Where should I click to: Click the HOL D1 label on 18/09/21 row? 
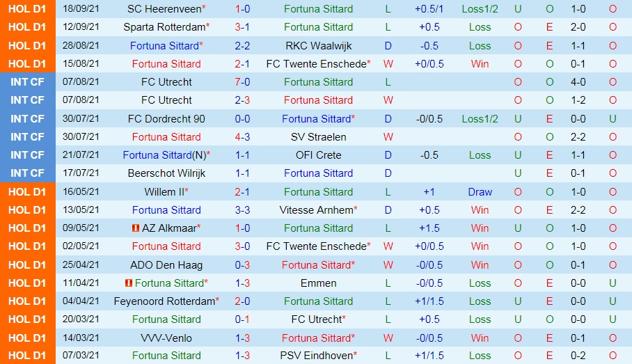click(28, 9)
